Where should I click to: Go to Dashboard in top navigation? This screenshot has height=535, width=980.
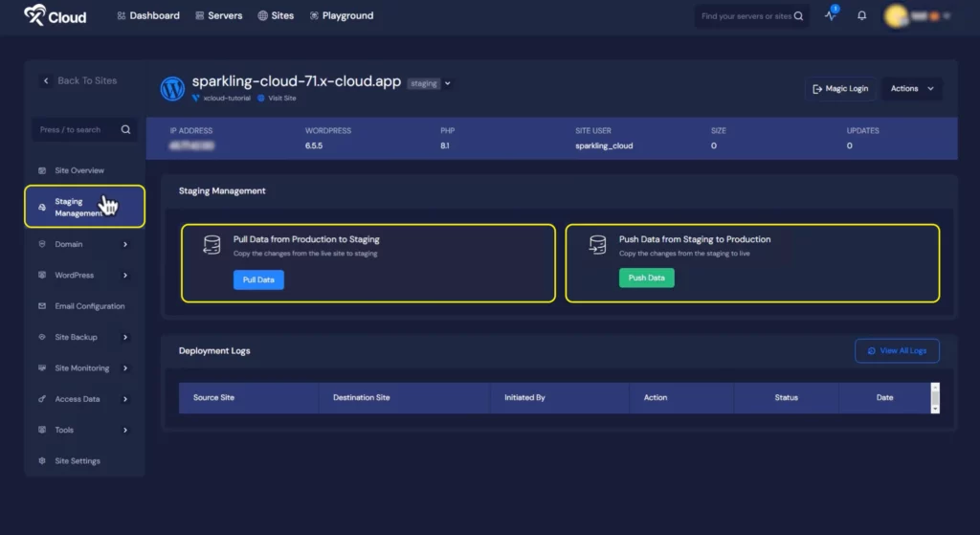pos(148,15)
